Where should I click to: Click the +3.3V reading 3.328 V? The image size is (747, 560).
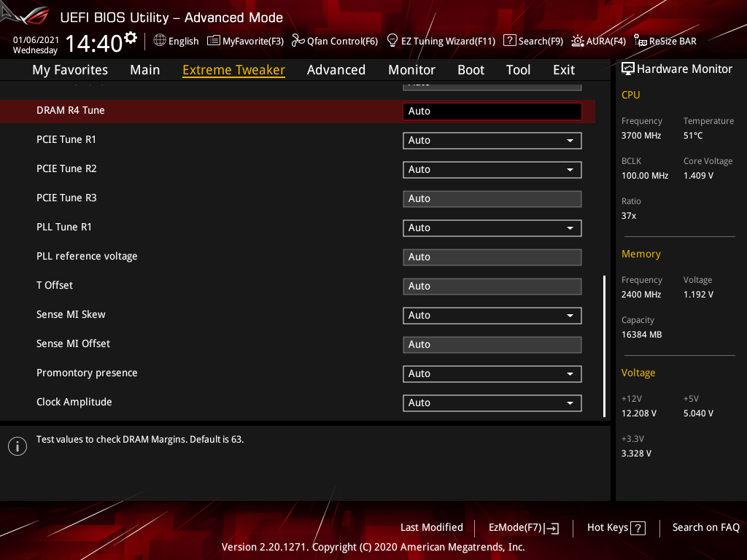636,454
